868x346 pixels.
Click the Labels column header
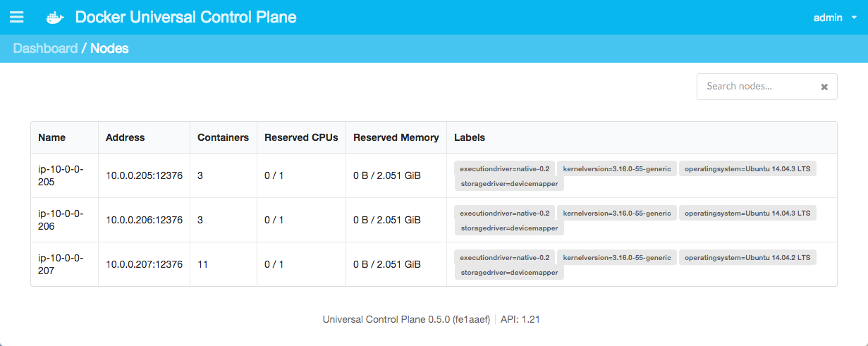click(x=470, y=137)
